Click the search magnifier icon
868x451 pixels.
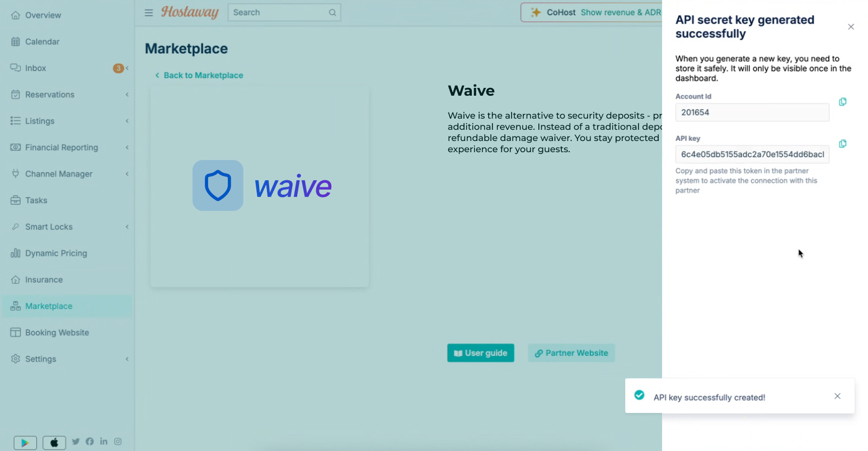tap(332, 12)
